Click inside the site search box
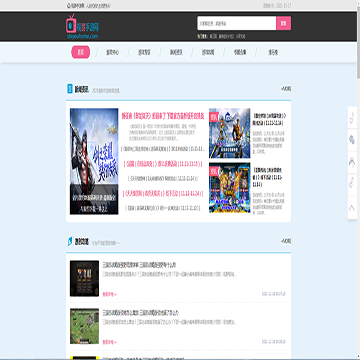 coord(237,23)
